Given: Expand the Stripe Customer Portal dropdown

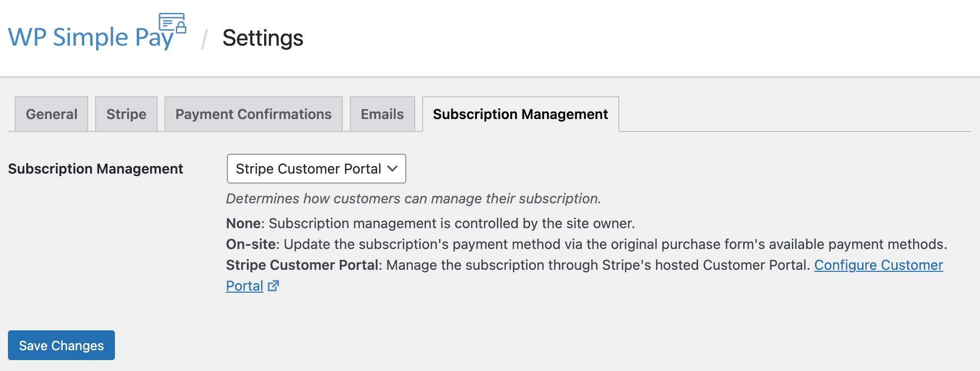Looking at the screenshot, I should [x=317, y=169].
